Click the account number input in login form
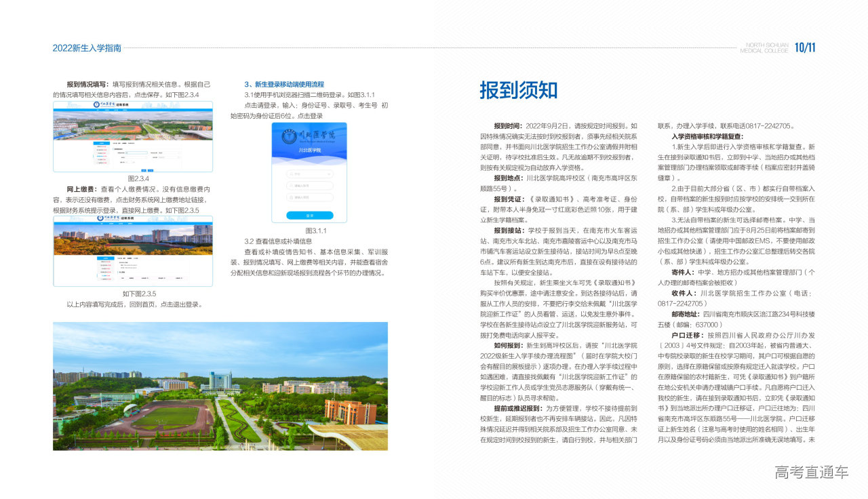 [309, 185]
